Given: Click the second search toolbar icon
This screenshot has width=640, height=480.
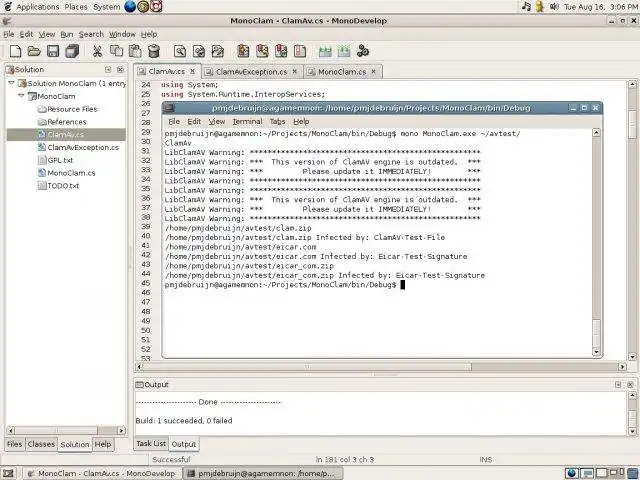Looking at the screenshot, I should [x=199, y=51].
